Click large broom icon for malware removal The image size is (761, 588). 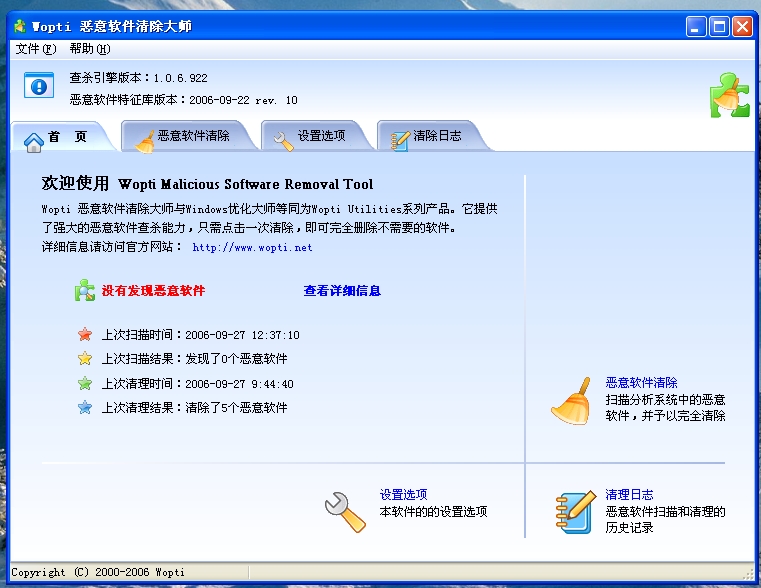click(x=571, y=401)
